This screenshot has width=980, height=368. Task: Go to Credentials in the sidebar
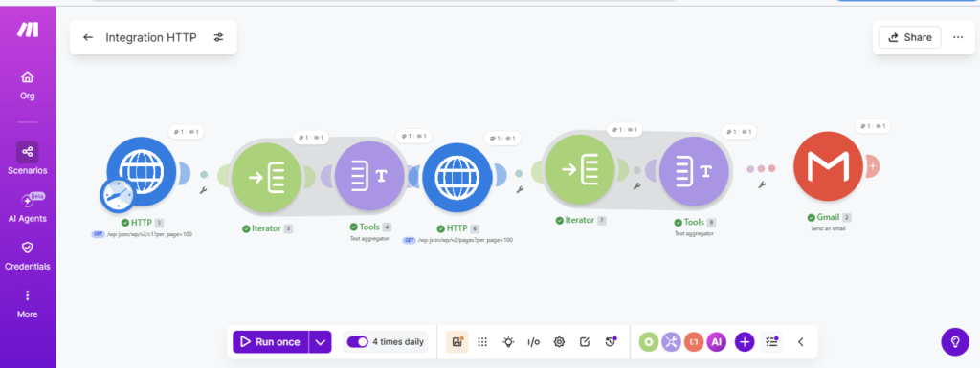coord(27,256)
